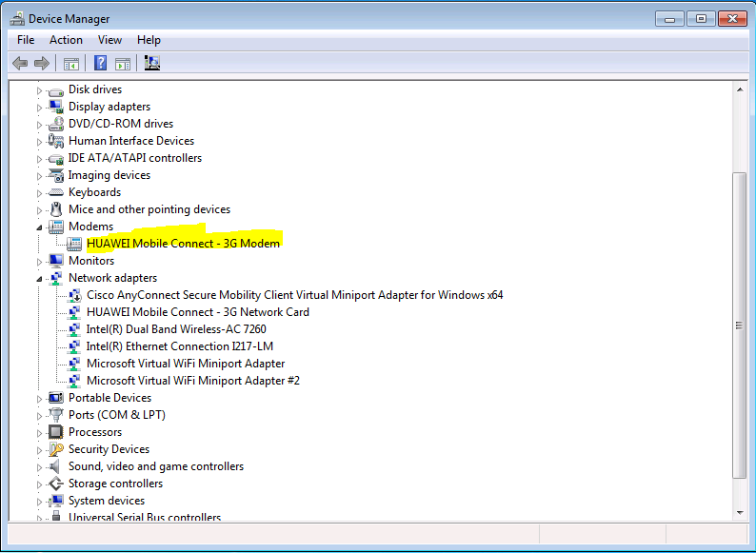Expand the Disk drives node
This screenshot has width=756, height=553.
pos(40,90)
